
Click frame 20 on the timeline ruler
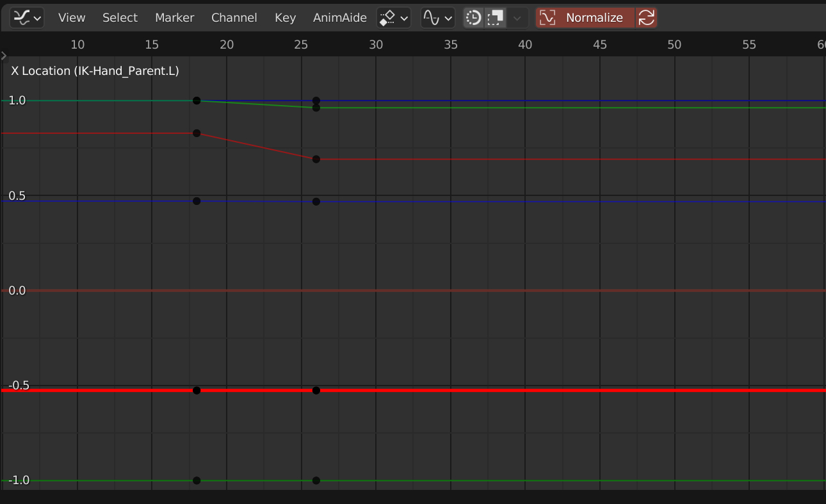[227, 44]
